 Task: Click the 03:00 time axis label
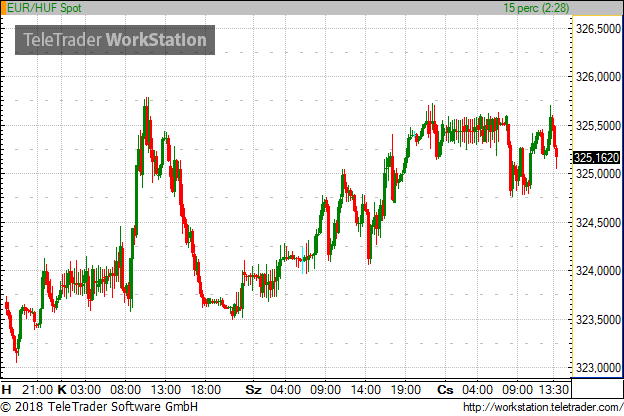click(85, 389)
